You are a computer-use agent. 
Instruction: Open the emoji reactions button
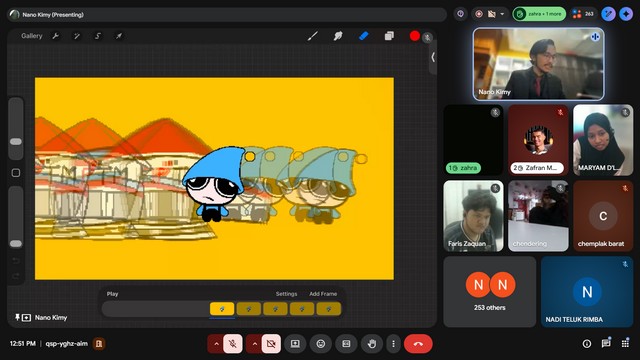click(x=321, y=344)
